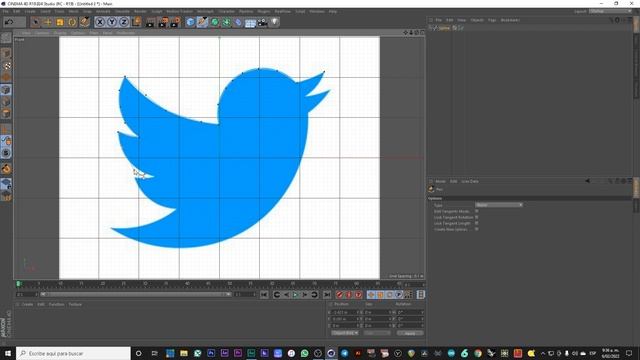Image resolution: width=640 pixels, height=360 pixels.
Task: Open Create menu in Material Manager
Action: 27,304
